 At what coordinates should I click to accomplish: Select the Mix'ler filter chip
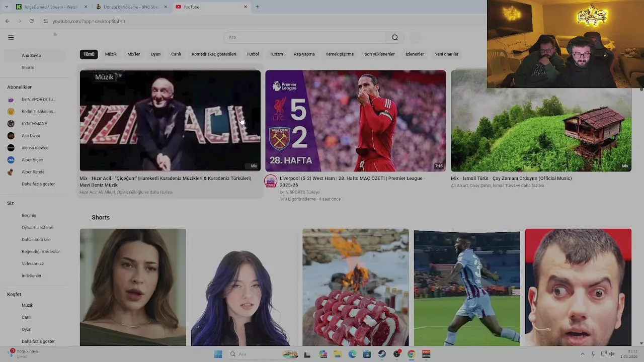pyautogui.click(x=134, y=54)
